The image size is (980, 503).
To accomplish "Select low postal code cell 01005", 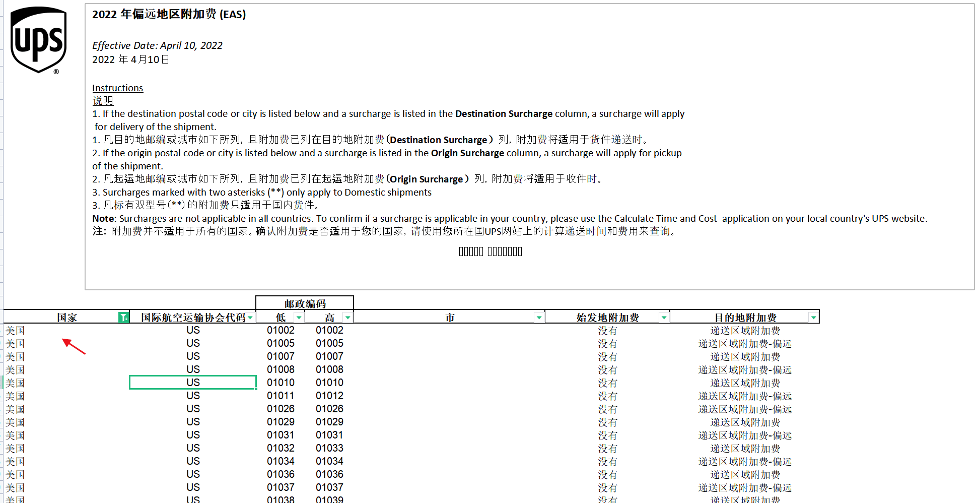I will (281, 343).
